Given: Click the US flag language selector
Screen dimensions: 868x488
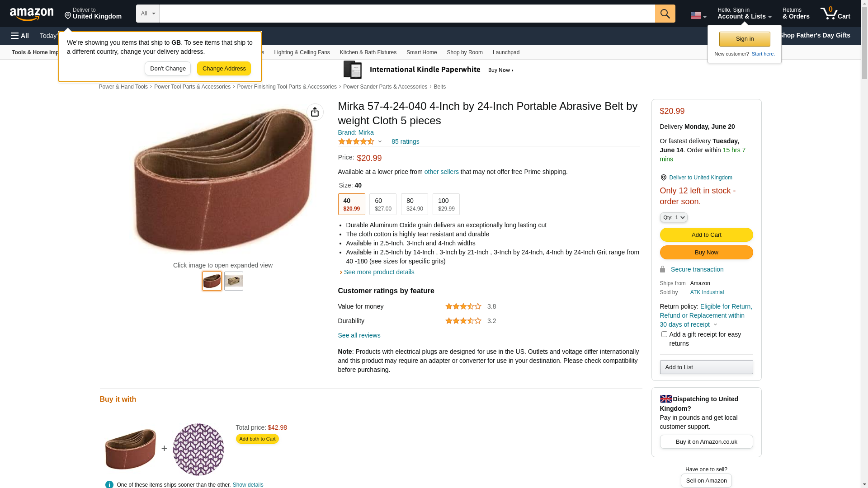Looking at the screenshot, I should pyautogui.click(x=698, y=15).
